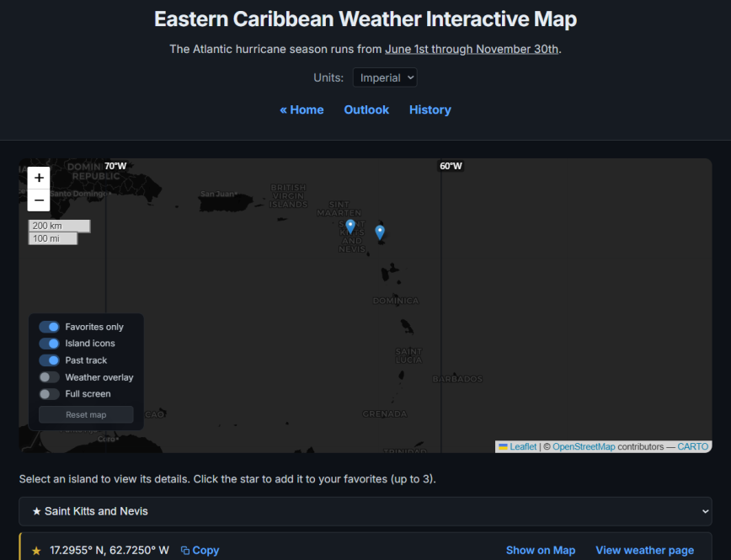The image size is (731, 560).
Task: Open the Units dropdown showing Imperial
Action: pos(385,77)
